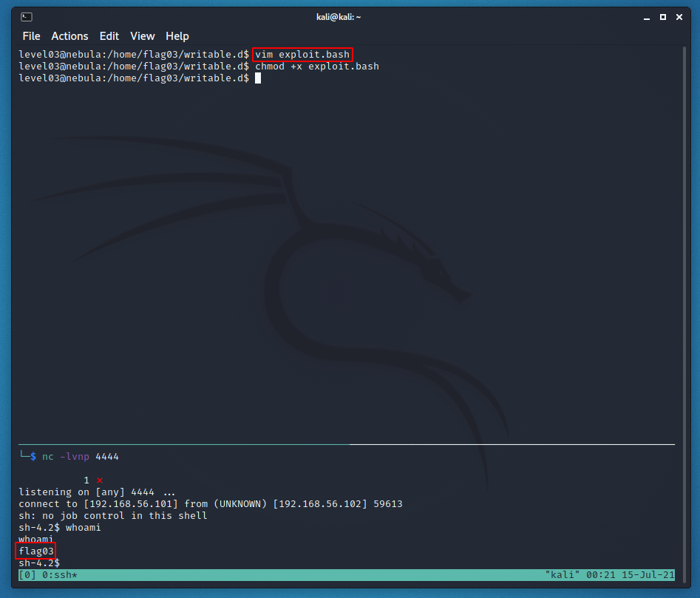
Task: Click the 'chmod +x exploit.bash' command
Action: pyautogui.click(x=317, y=67)
